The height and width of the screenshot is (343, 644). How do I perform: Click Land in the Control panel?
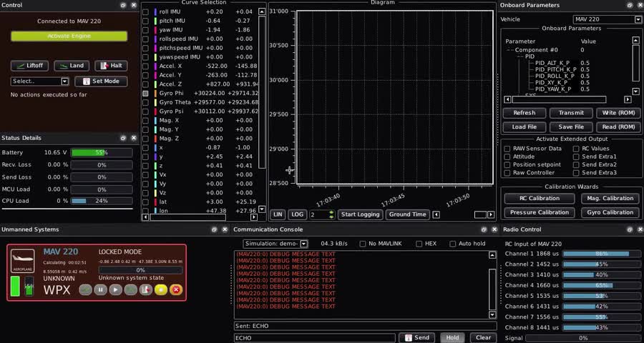(72, 66)
